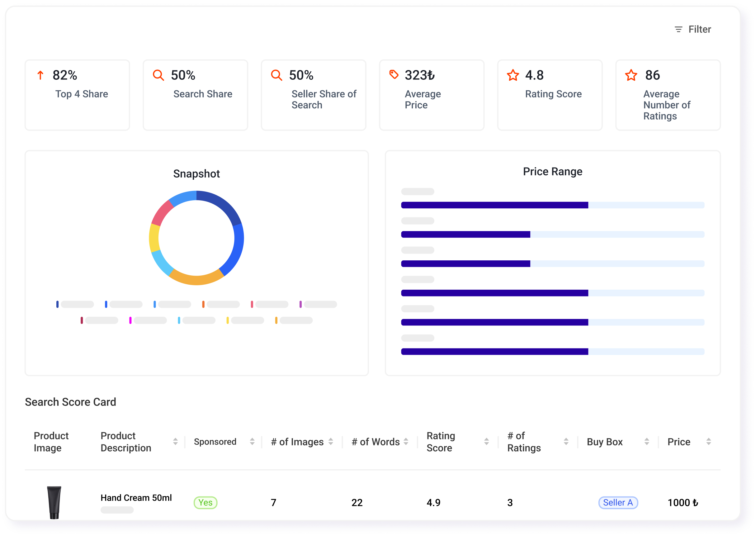Screen dimensions: 756x536
Task: Select the Seller A buy box tag
Action: click(x=618, y=503)
